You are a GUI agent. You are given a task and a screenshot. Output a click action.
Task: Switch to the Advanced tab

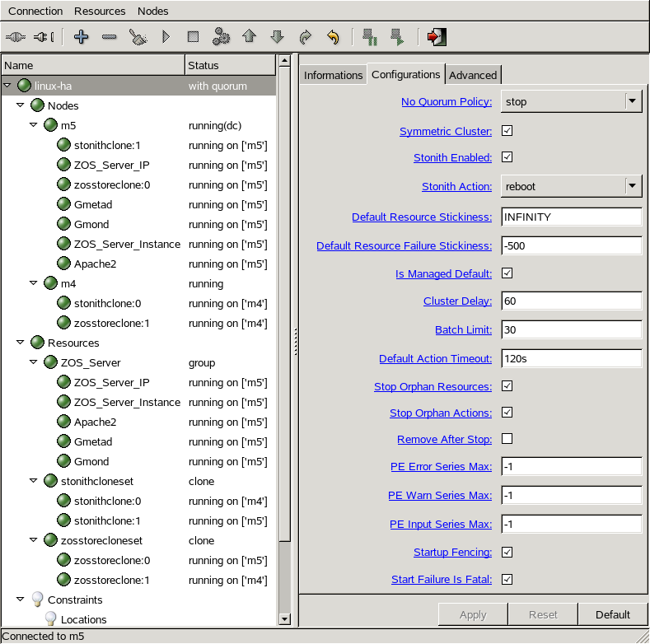[x=473, y=75]
